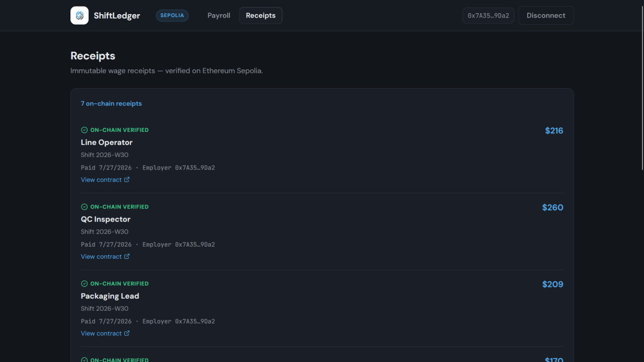Image resolution: width=644 pixels, height=362 pixels.
Task: Click the external-link icon in QC Inspector receipt
Action: 127,257
